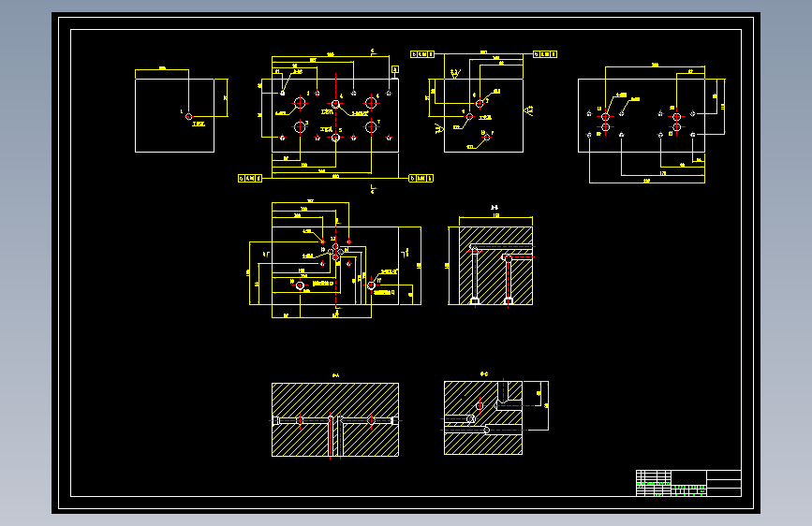This screenshot has width=812, height=526.
Task: Click the tolerance frame at top-right of the side view
Action: click(x=545, y=54)
